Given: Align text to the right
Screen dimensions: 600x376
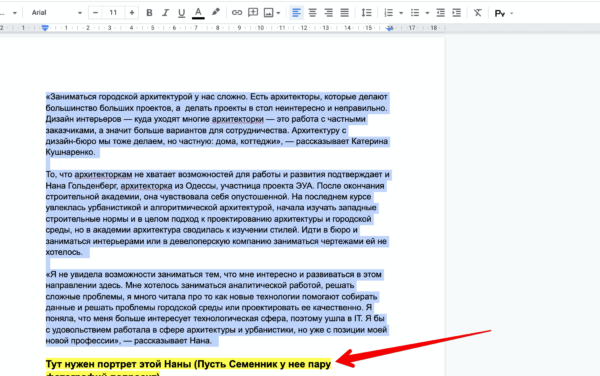Looking at the screenshot, I should tap(328, 13).
